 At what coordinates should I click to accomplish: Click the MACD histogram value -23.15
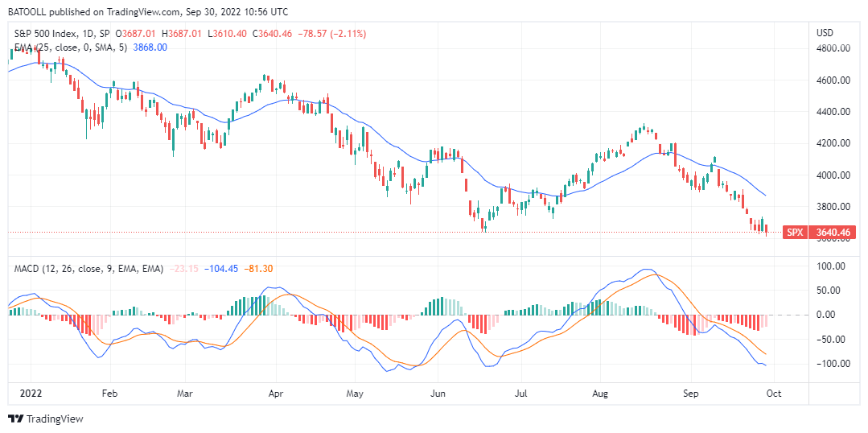tap(183, 268)
